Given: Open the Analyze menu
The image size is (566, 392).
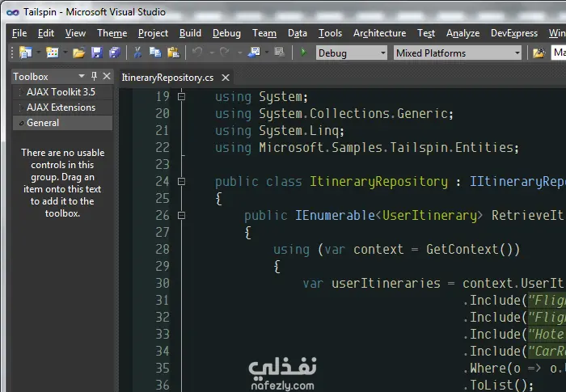Looking at the screenshot, I should [463, 33].
